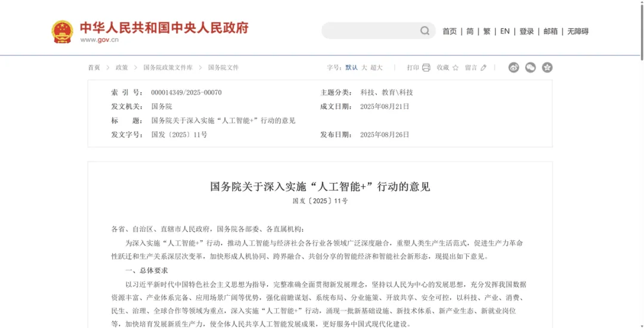Share to QQ Zone star icon
The height and width of the screenshot is (328, 644).
tap(547, 68)
